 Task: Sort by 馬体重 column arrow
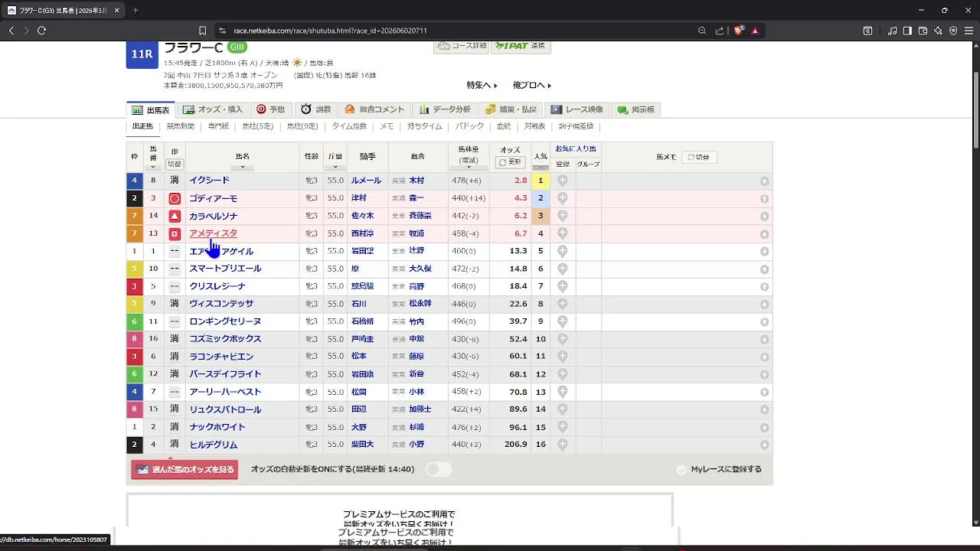pyautogui.click(x=469, y=168)
